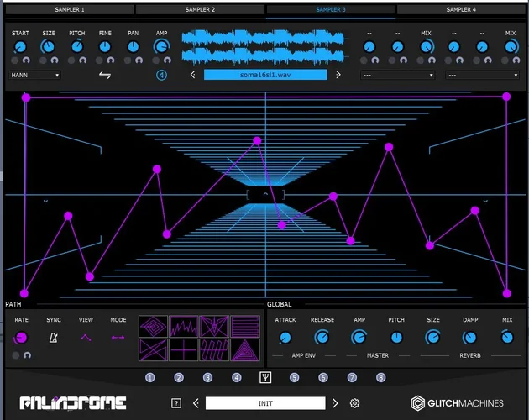Toggle the path SYNC metronome icon
529x420 pixels.
coord(53,338)
